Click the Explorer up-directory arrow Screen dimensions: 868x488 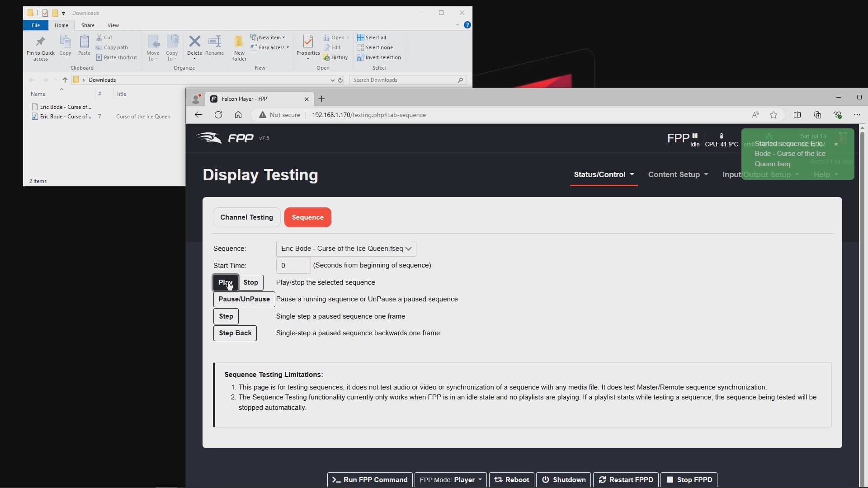click(65, 80)
